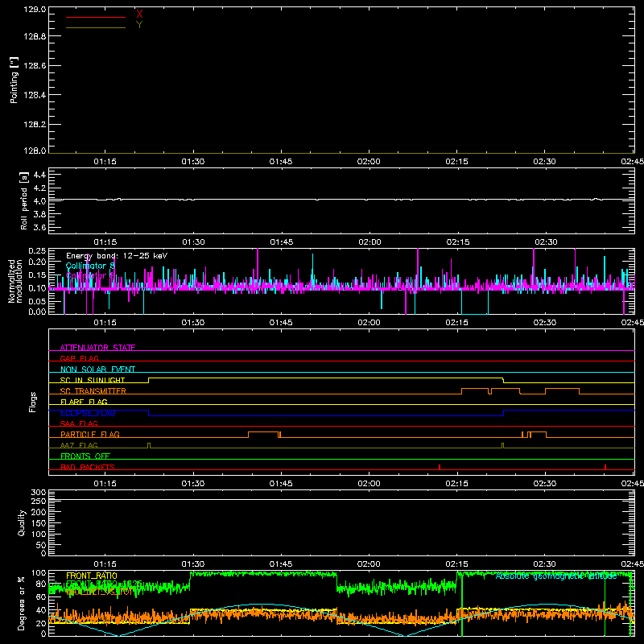Click the BAD_PACKETS spike near 02:40
This screenshot has height=644, width=644.
tap(605, 467)
